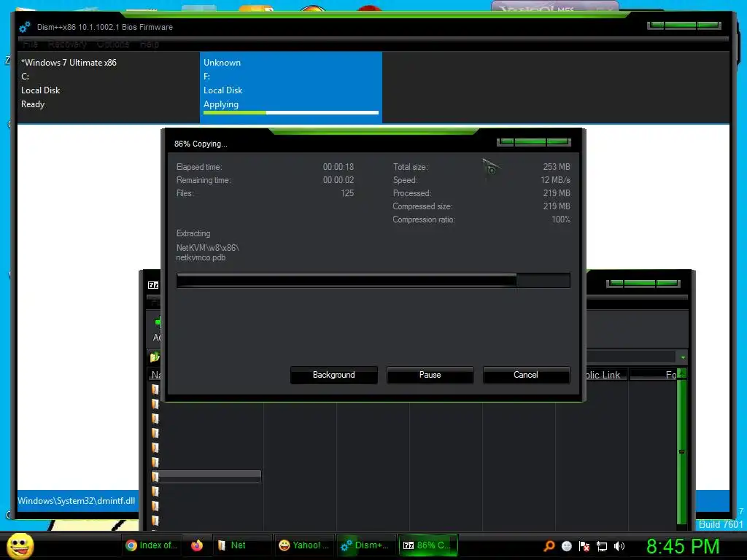The image size is (747, 560).
Task: Click the 7-Zip vertical scrollbar
Action: (682, 451)
